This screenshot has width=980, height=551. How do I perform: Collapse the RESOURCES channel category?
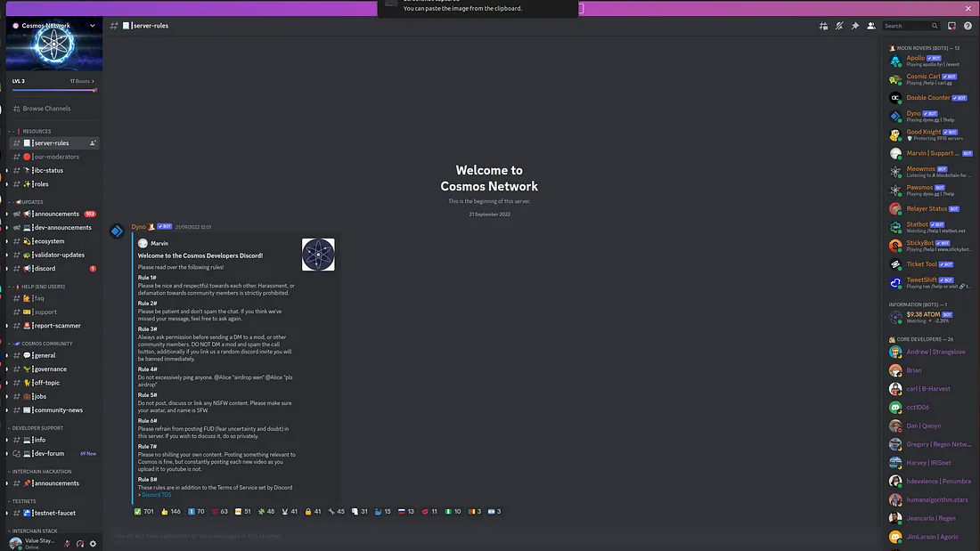tap(36, 131)
